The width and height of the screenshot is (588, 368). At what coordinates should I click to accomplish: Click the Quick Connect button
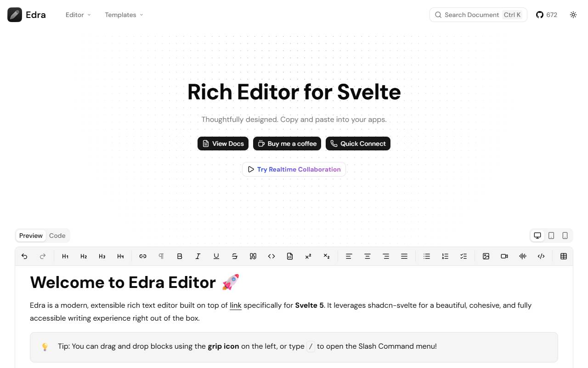point(358,144)
